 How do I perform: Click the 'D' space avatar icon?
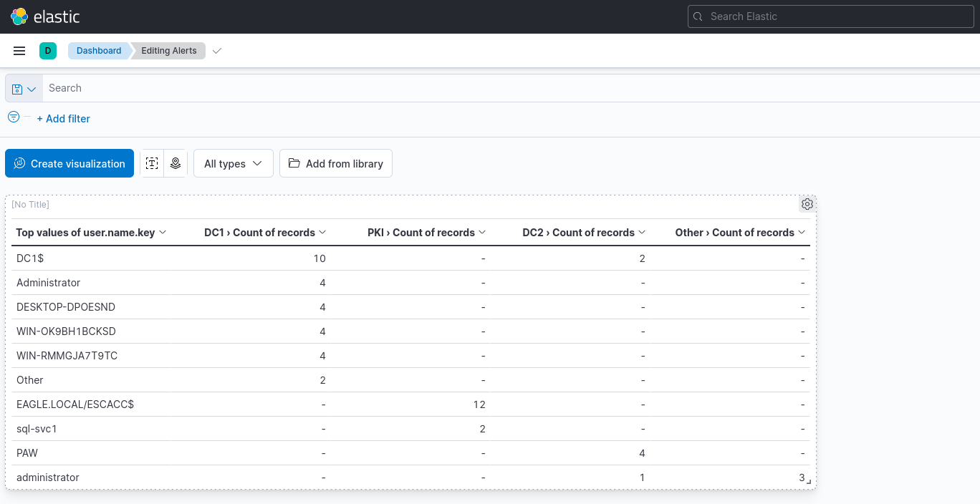click(47, 51)
